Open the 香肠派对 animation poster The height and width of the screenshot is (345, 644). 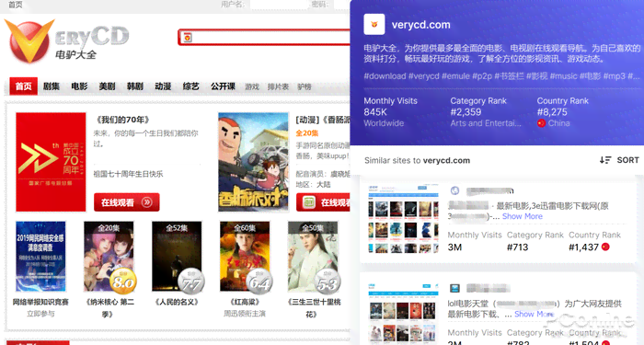coord(253,162)
